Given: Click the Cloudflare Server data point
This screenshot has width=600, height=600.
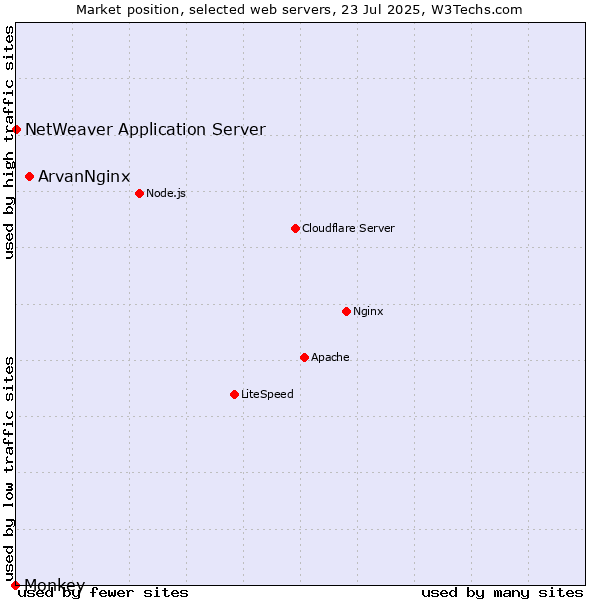Looking at the screenshot, I should pos(295,228).
